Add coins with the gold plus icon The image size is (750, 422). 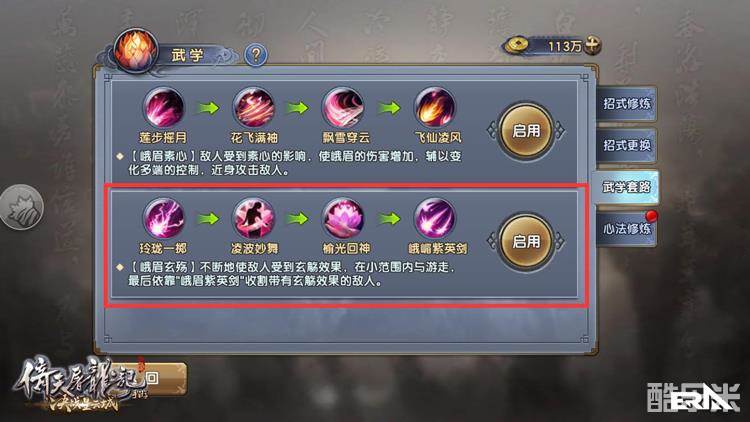pyautogui.click(x=592, y=45)
